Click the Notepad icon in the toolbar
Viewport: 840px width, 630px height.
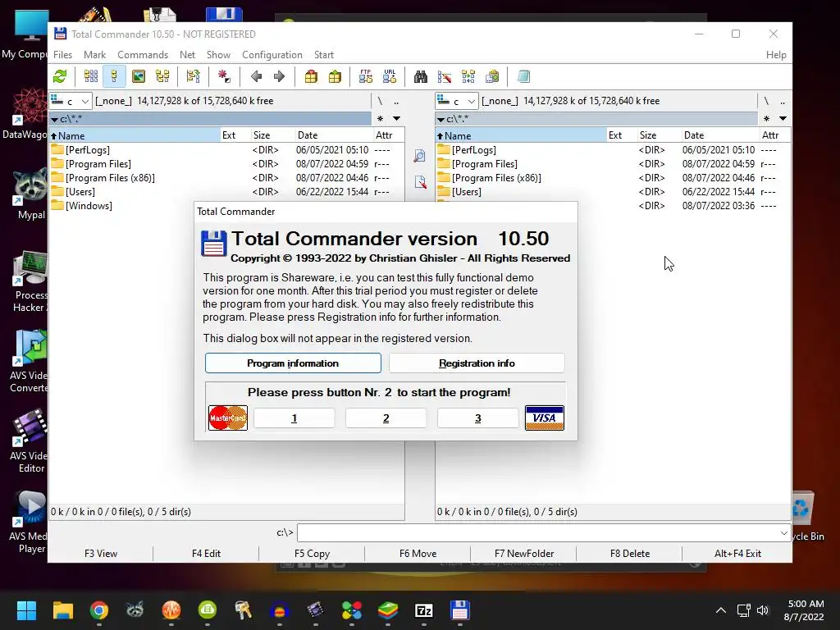click(x=523, y=76)
